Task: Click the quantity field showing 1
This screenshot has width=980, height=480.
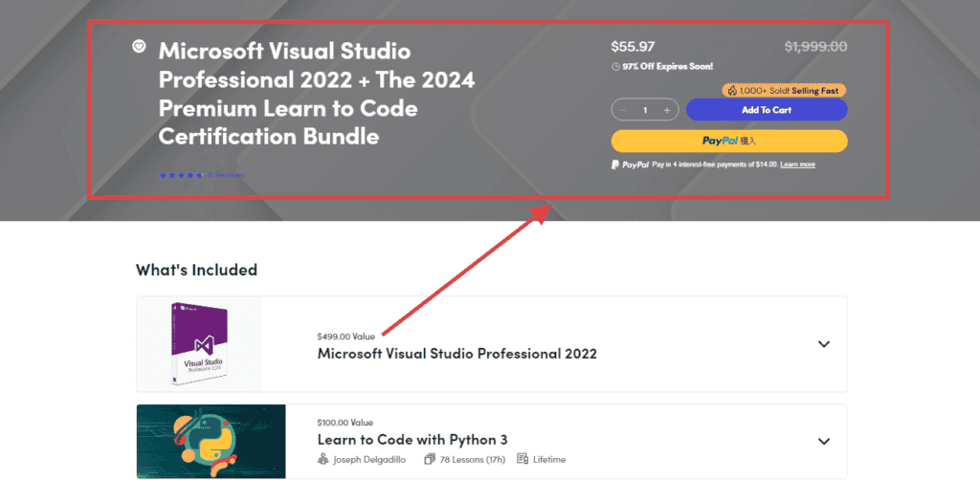Action: pos(645,111)
